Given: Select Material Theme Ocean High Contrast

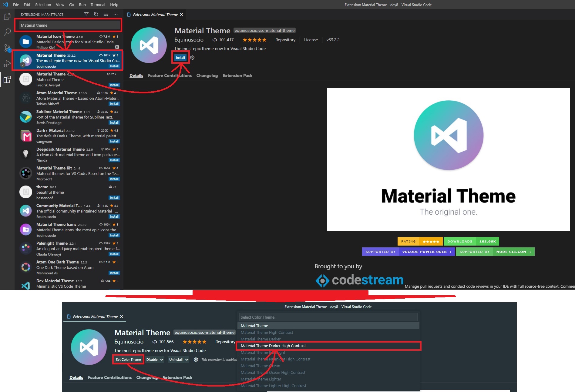Looking at the screenshot, I should tap(328, 372).
